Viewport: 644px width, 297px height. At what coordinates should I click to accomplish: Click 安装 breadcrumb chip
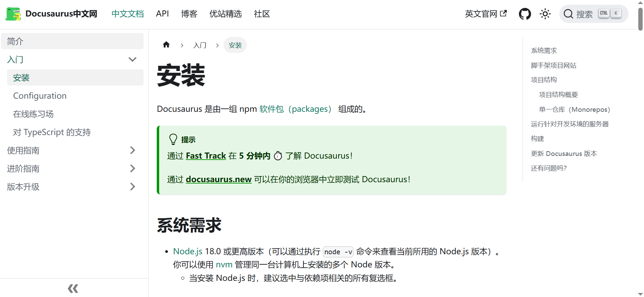(x=235, y=45)
